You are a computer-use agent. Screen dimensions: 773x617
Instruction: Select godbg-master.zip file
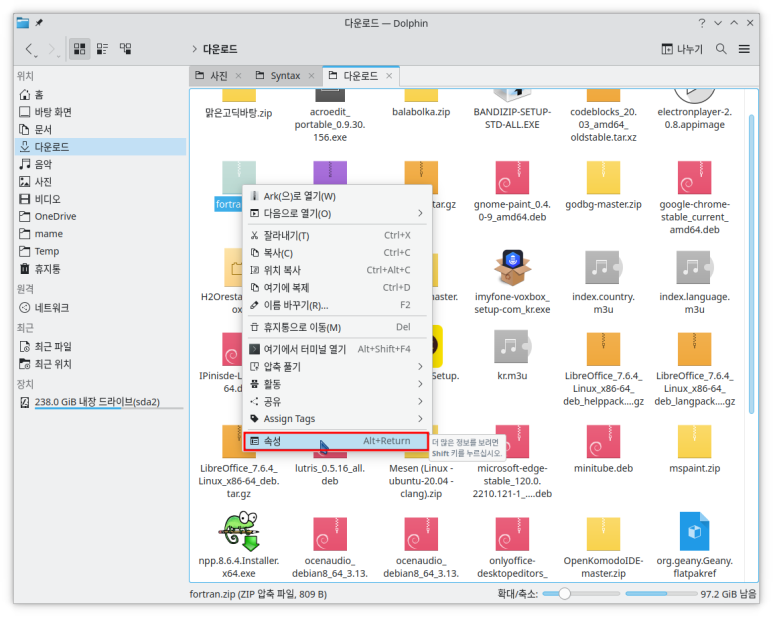[x=603, y=186]
